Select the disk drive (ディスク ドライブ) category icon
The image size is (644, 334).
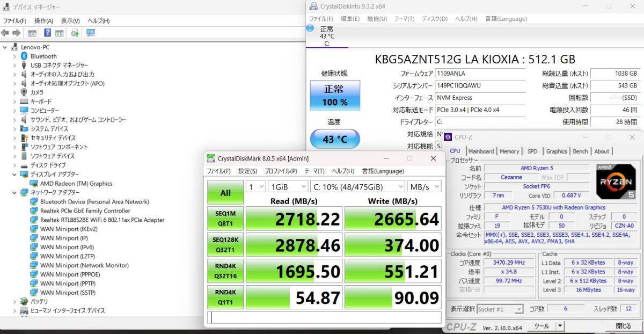[24, 165]
